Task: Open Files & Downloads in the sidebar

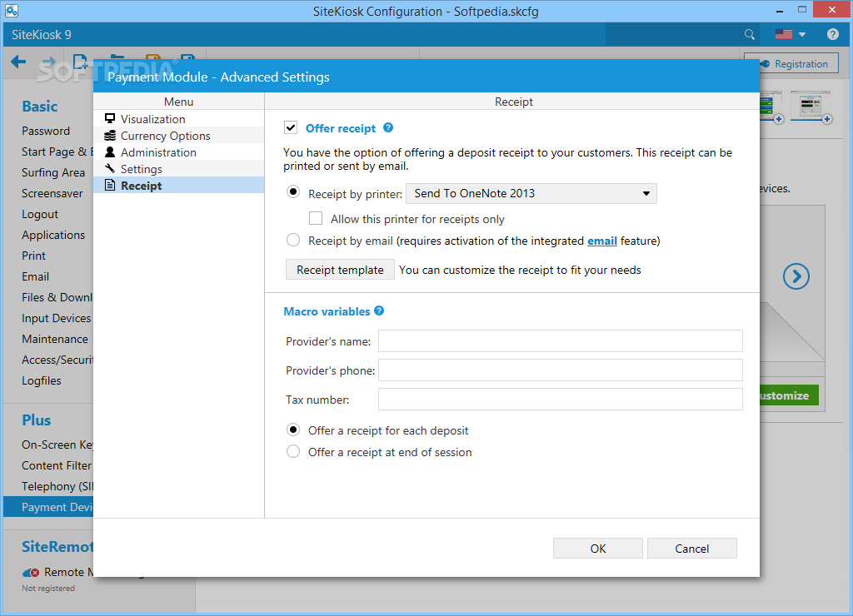Action: [x=57, y=297]
